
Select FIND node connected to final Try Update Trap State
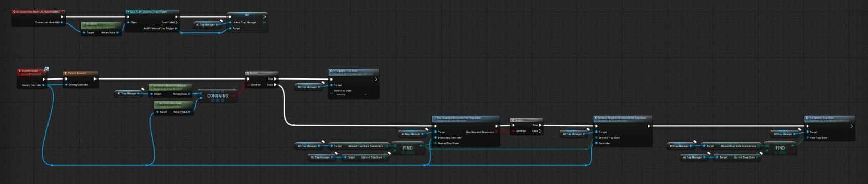780,148
